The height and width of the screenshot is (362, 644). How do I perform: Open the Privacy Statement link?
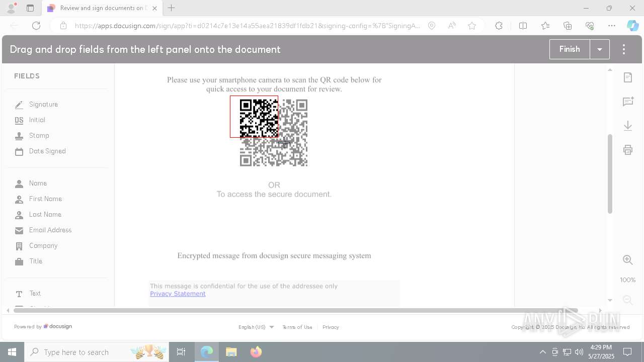coord(178,294)
